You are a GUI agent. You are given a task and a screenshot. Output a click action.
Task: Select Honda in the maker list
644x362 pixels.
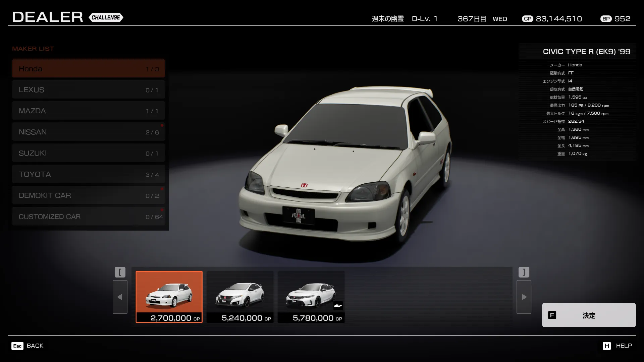[x=89, y=69]
